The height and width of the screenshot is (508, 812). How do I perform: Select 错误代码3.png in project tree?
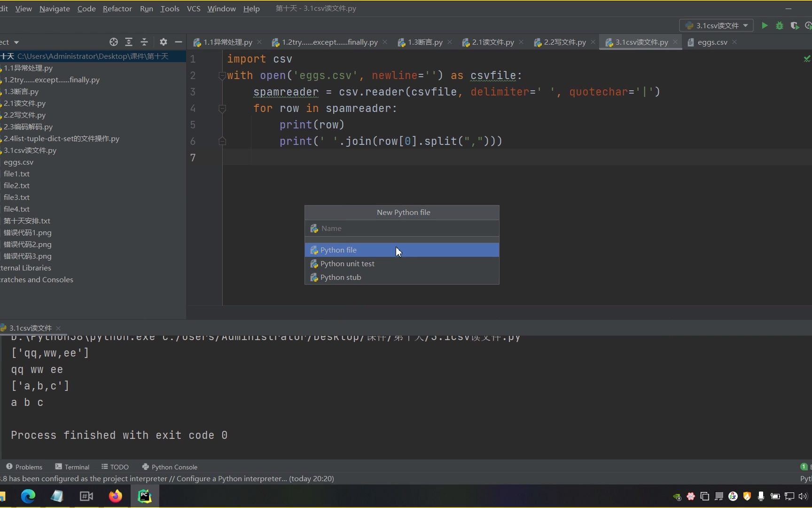click(28, 256)
